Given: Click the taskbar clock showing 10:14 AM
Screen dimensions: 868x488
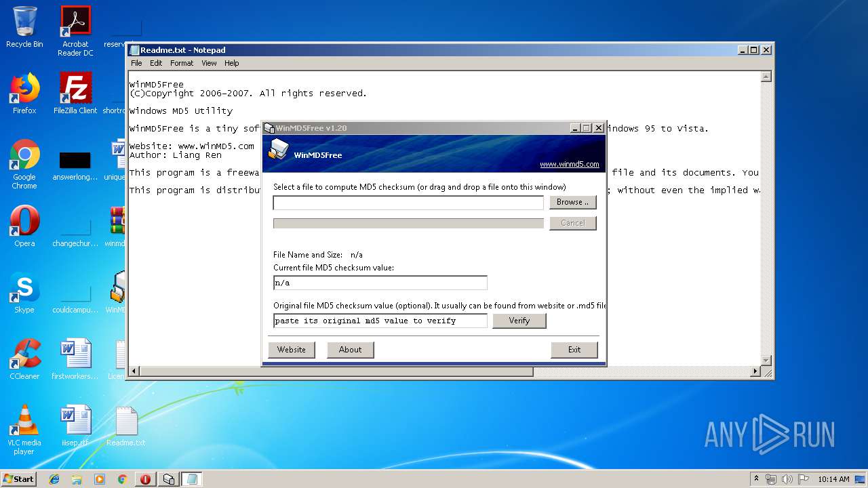Looking at the screenshot, I should click(833, 479).
